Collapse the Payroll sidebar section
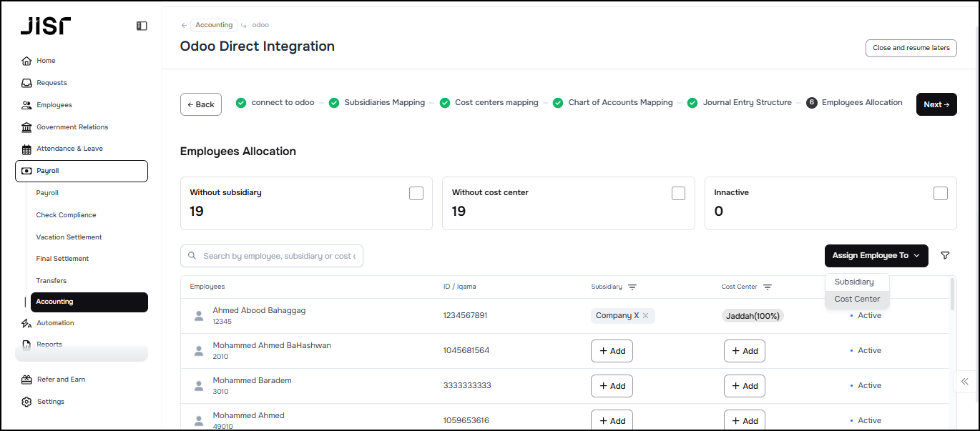Viewport: 980px width, 431px height. coord(81,172)
